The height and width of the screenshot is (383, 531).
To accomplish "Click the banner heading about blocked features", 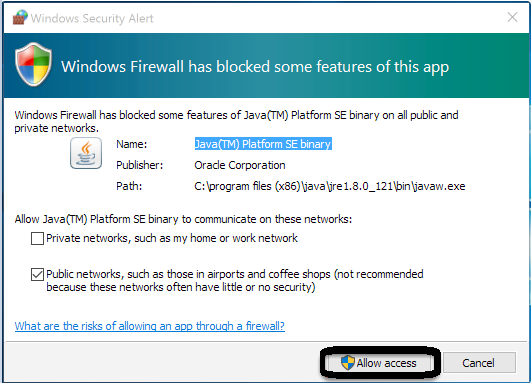I will [x=255, y=67].
